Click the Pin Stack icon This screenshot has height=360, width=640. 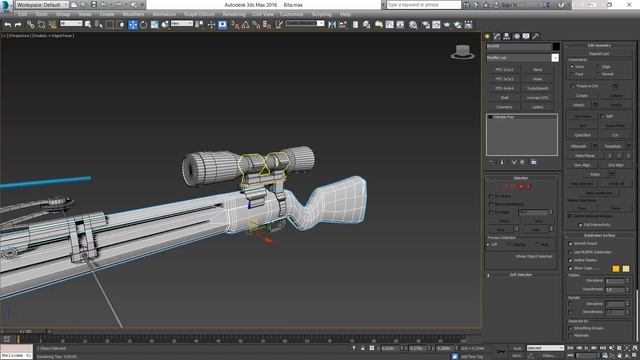pos(491,162)
